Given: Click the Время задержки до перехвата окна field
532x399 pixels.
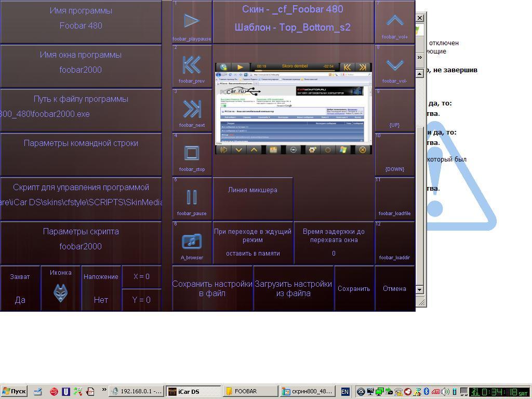Looking at the screenshot, I should click(334, 243).
